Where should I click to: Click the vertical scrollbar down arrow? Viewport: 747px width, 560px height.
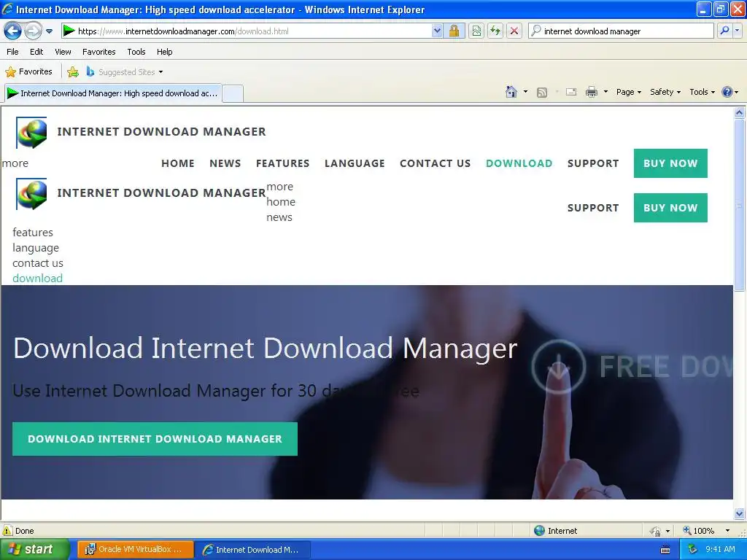(x=740, y=513)
